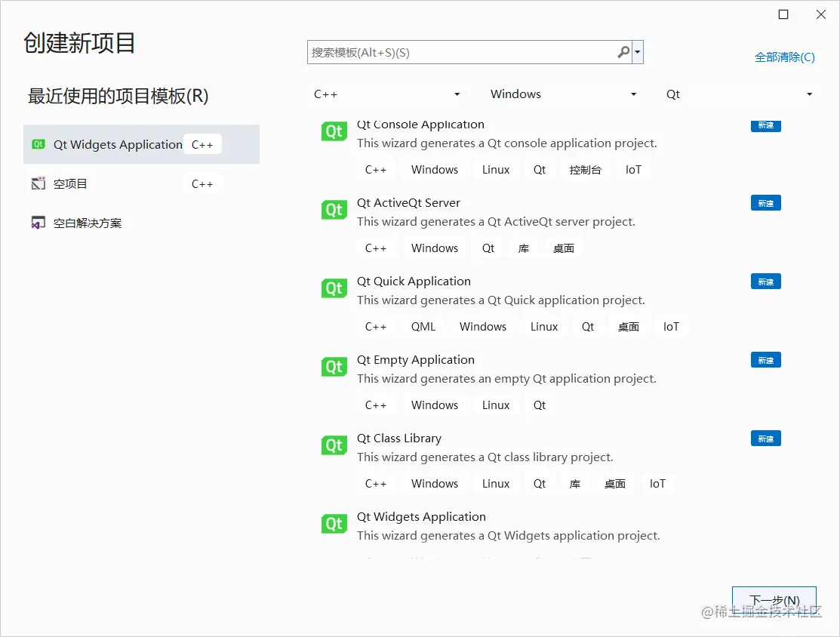Image resolution: width=840 pixels, height=637 pixels.
Task: Click the Windows tag of Qt Quick Application
Action: 483,327
